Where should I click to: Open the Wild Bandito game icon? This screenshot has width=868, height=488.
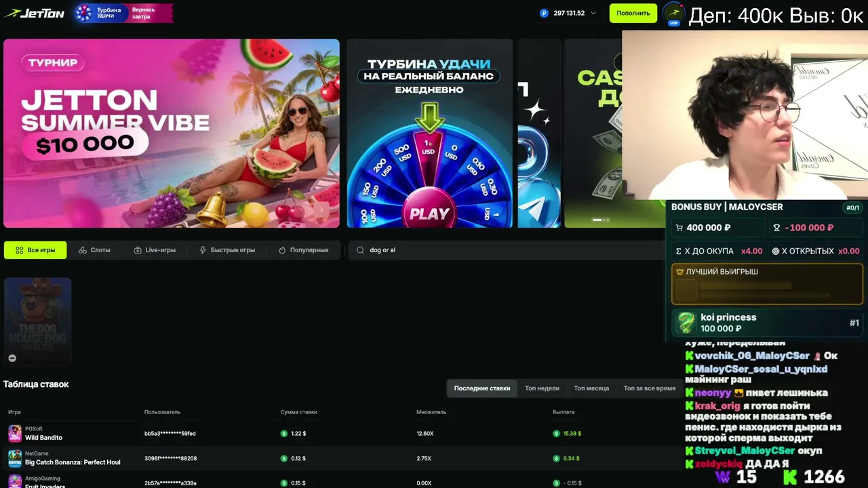pos(15,433)
